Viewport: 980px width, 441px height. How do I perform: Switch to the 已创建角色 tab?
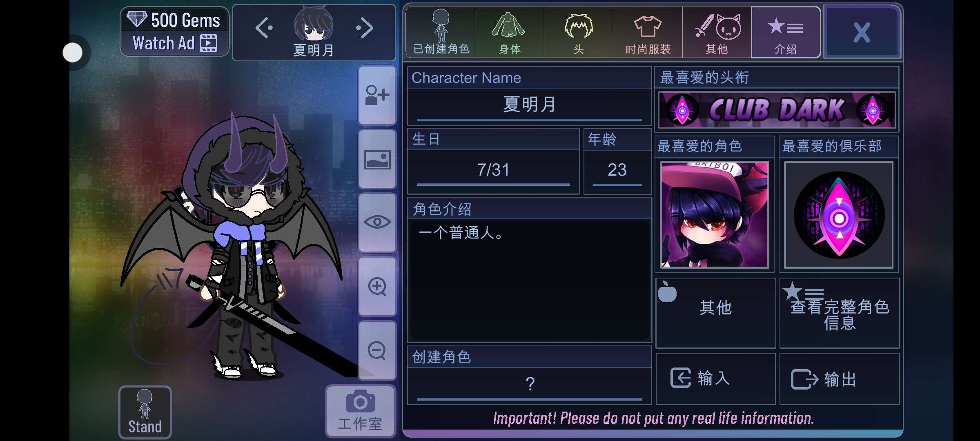coord(441,32)
